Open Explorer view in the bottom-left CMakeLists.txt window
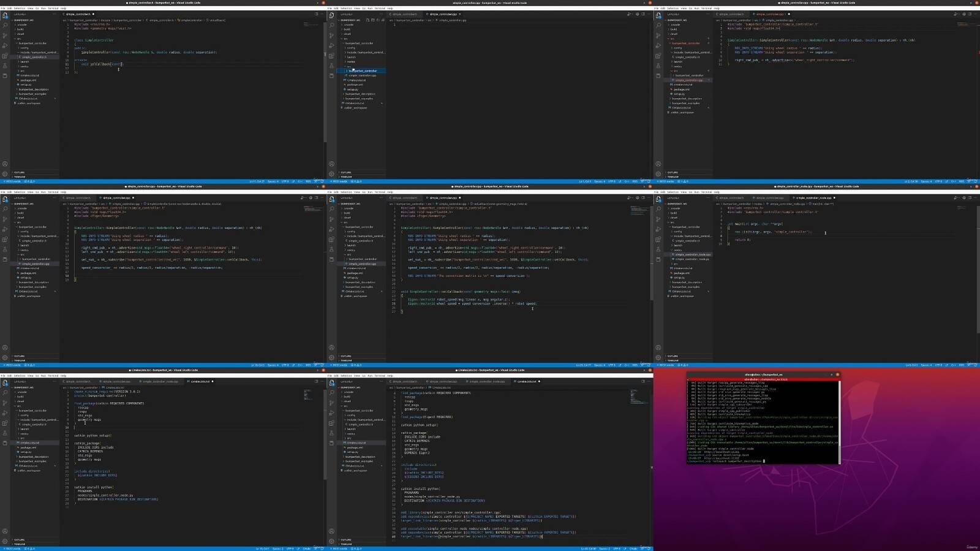Image resolution: width=980 pixels, height=551 pixels. pyautogui.click(x=5, y=383)
